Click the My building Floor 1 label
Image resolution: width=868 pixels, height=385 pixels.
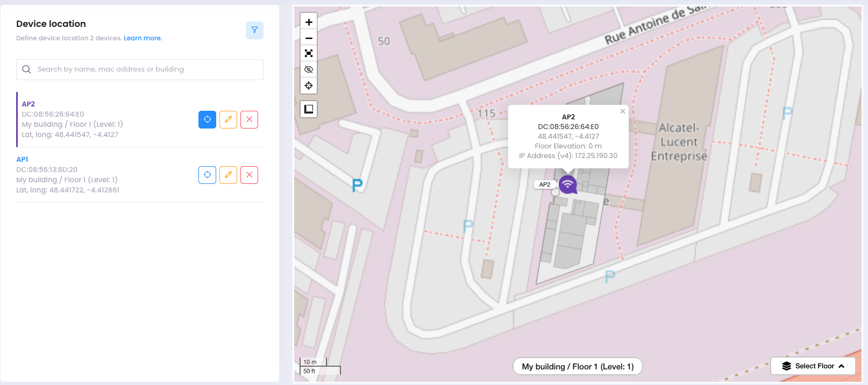pyautogui.click(x=578, y=367)
